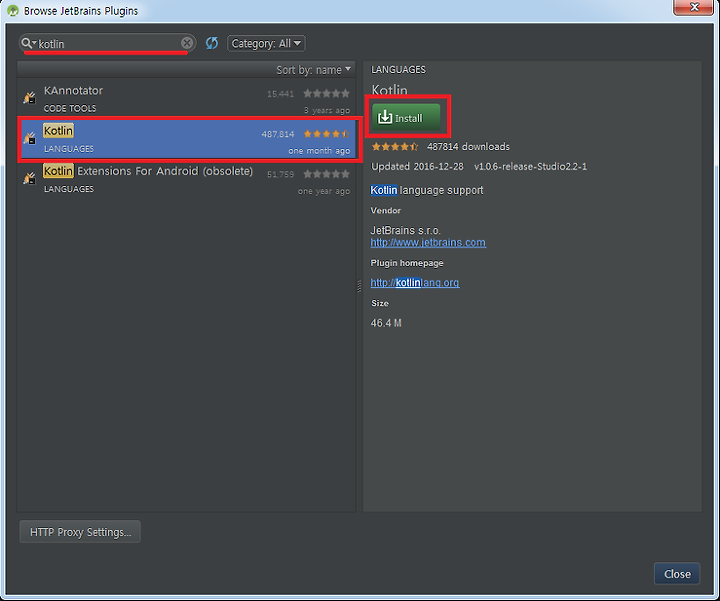Click the Kotlin row's star rating
The image size is (720, 601).
pyautogui.click(x=326, y=134)
